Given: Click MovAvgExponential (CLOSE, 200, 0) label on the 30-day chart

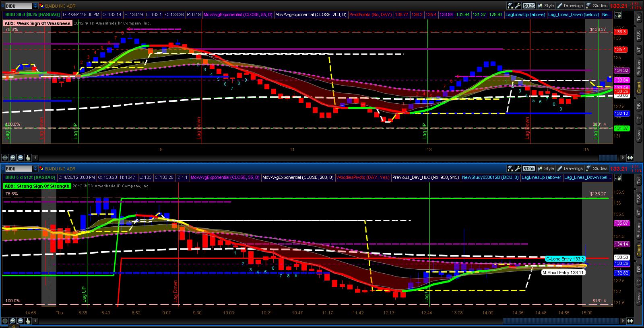Looking at the screenshot, I should pyautogui.click(x=311, y=15).
